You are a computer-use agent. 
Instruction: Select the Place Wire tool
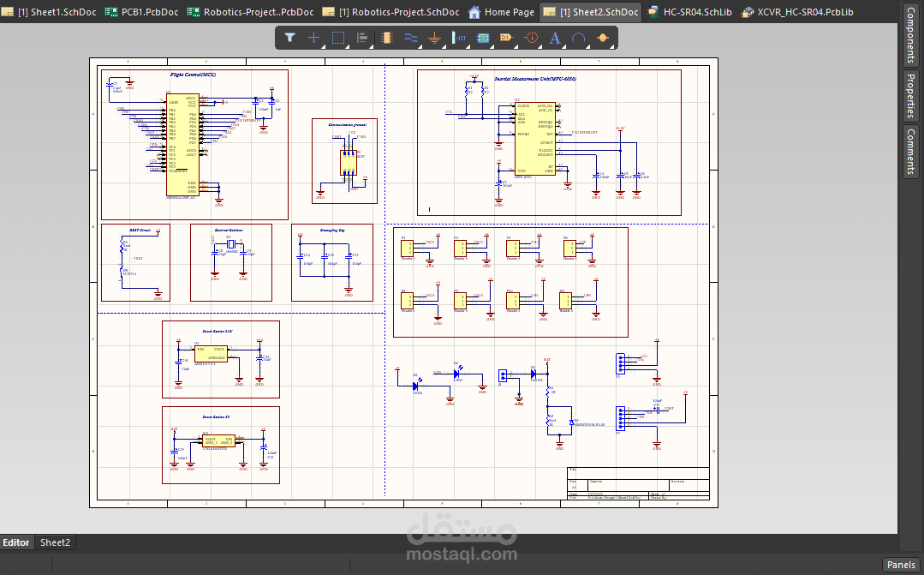(411, 38)
